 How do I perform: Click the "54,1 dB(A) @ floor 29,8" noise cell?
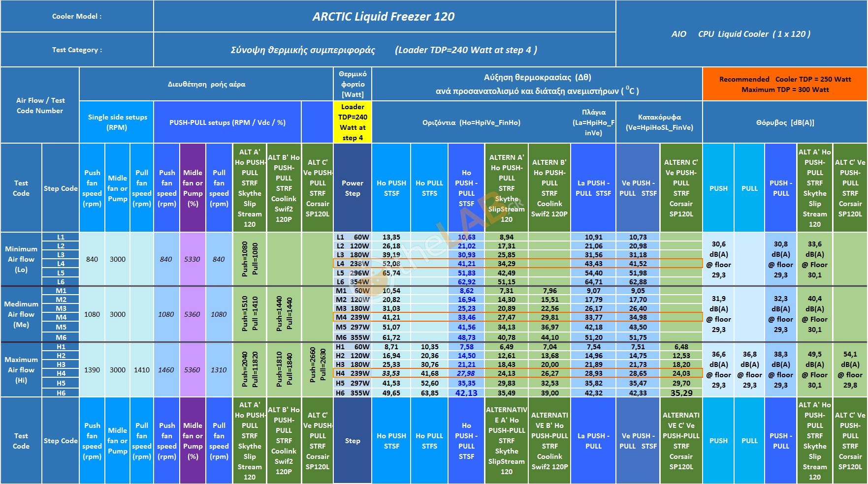850,370
